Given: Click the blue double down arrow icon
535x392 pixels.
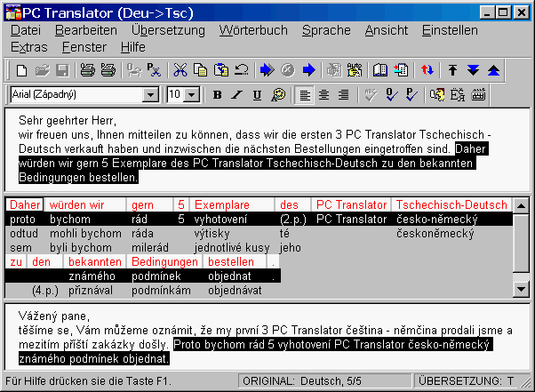Looking at the screenshot, I should pyautogui.click(x=473, y=70).
